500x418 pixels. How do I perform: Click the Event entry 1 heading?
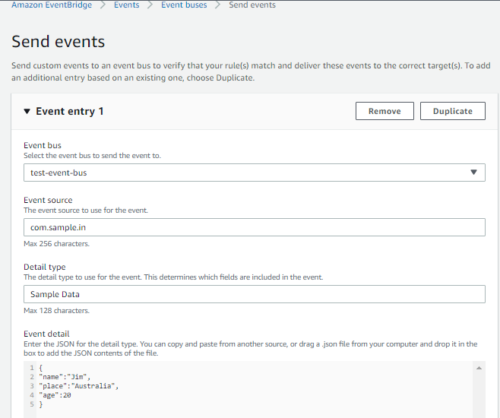point(70,111)
